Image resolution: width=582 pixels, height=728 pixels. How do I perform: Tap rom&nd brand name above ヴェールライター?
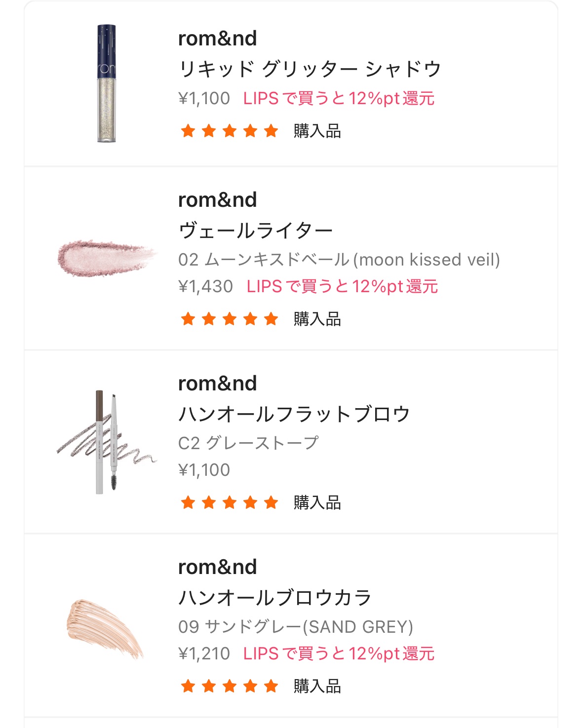(217, 200)
